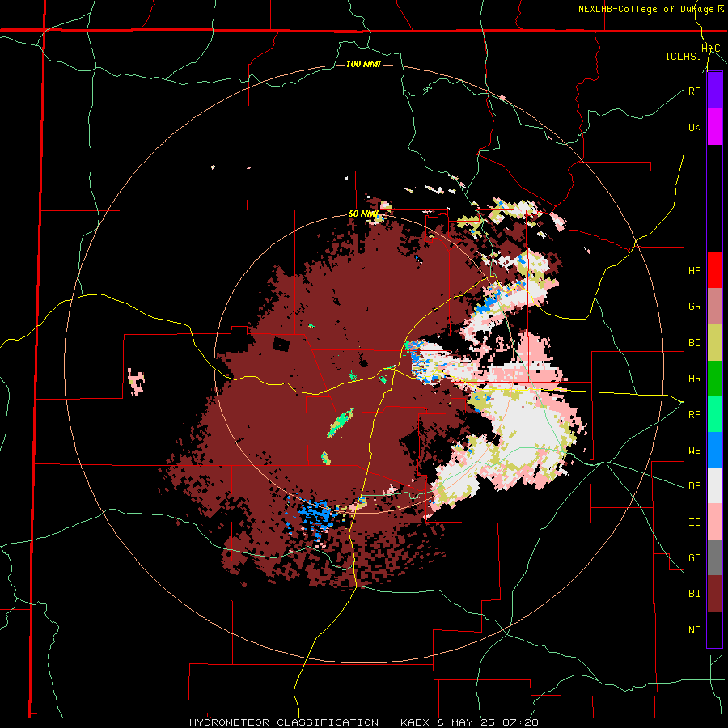
Task: Click the RF purple legend swatch
Action: 714,91
